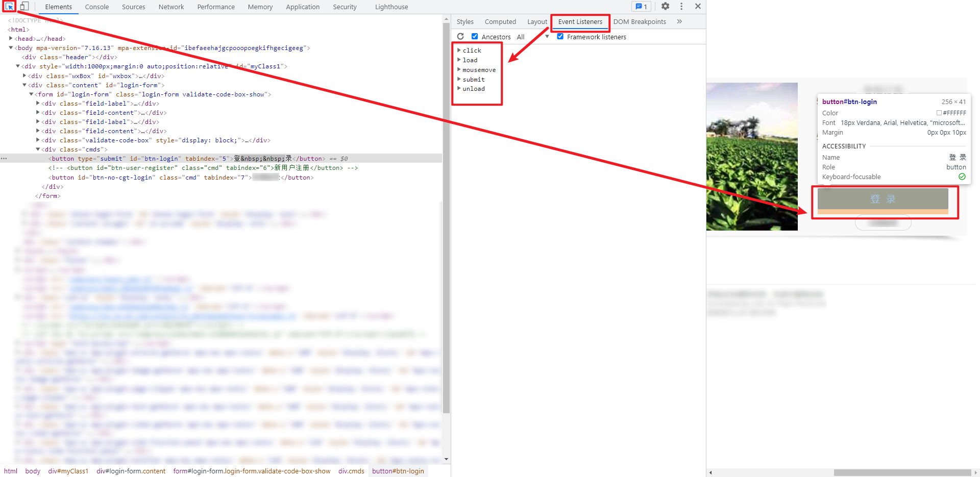The height and width of the screenshot is (477, 980).
Task: Expand the wxBox div node
Action: [24, 76]
